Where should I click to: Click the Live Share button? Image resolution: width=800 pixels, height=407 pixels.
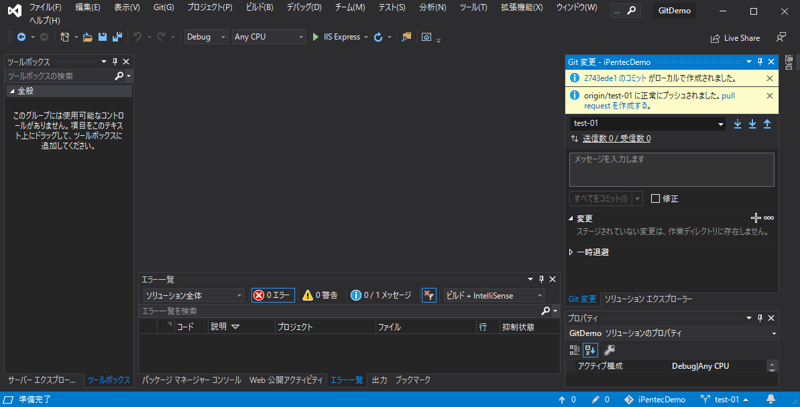pyautogui.click(x=735, y=38)
